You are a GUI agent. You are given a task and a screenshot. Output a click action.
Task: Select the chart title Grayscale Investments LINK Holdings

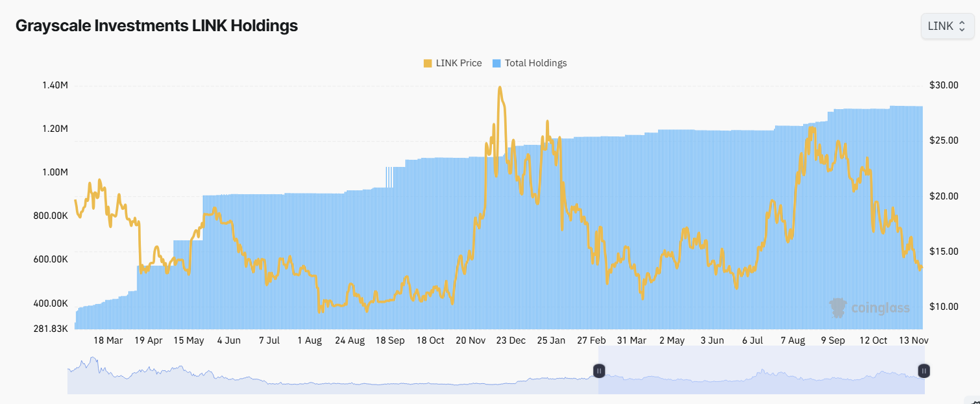click(156, 25)
